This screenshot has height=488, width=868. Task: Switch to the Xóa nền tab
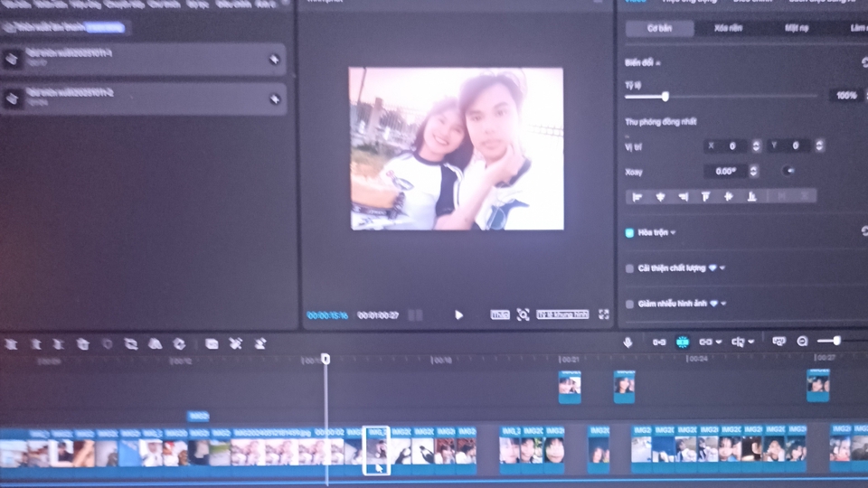coord(728,28)
